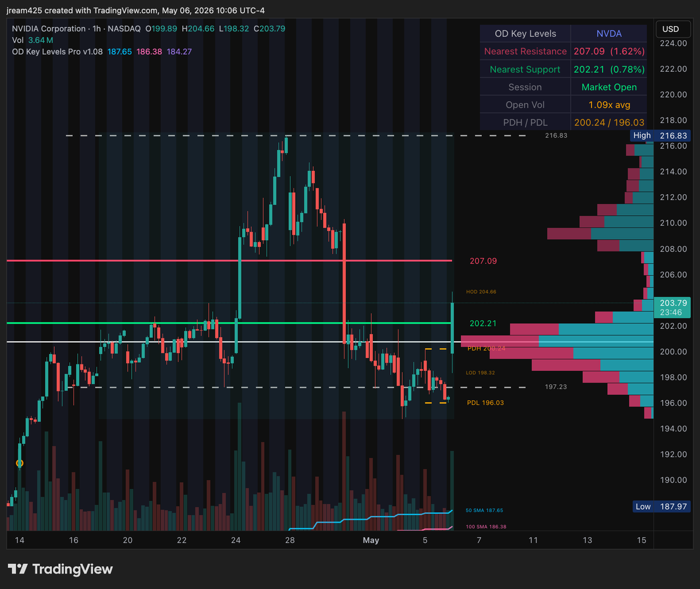Viewport: 700px width, 589px height.
Task: Click the 187.65 blue legend value
Action: (x=120, y=51)
